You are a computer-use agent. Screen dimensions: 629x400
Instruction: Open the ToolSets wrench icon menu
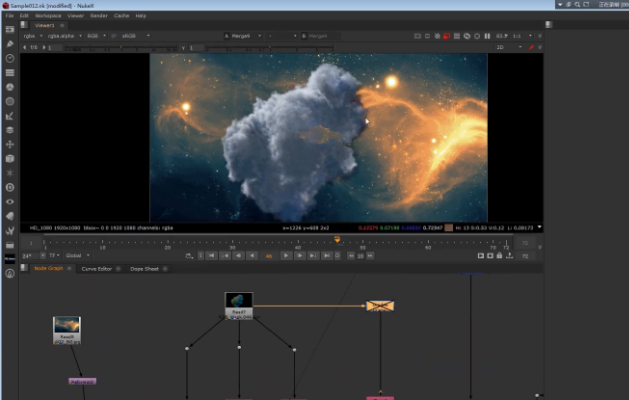click(x=10, y=230)
